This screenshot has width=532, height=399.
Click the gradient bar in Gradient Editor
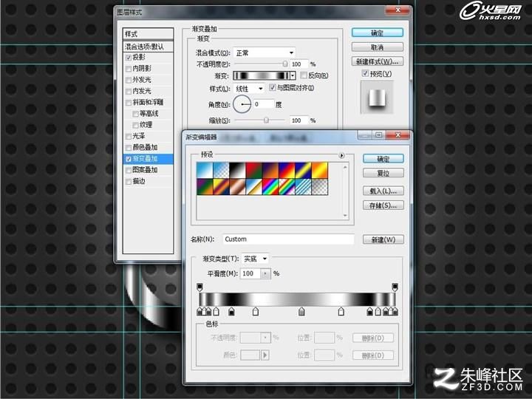point(297,299)
